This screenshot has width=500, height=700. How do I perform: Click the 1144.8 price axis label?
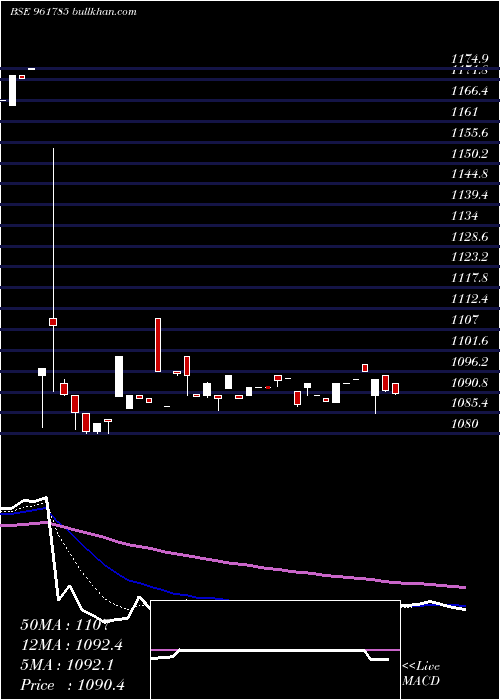[469, 174]
